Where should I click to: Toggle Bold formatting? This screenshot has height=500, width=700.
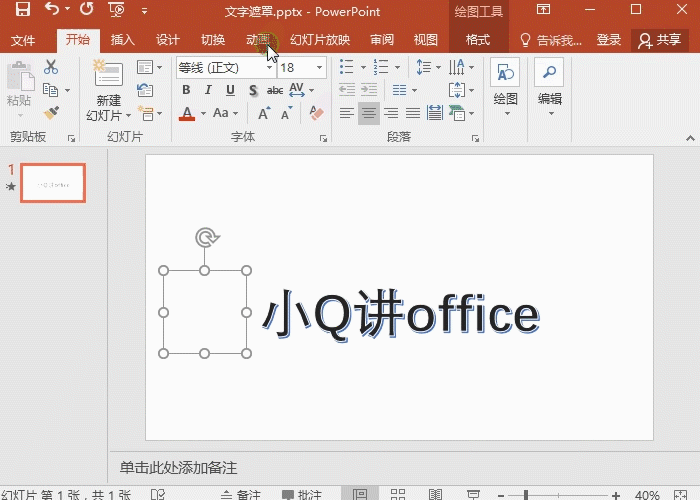tap(186, 90)
